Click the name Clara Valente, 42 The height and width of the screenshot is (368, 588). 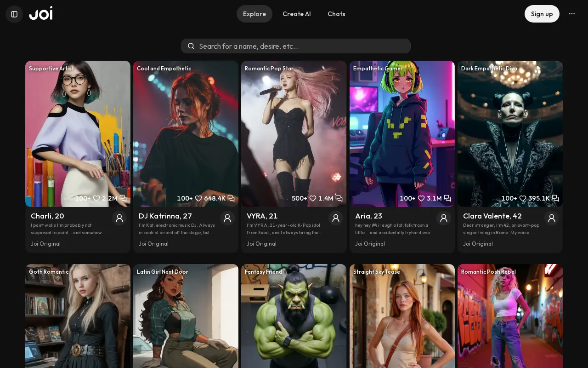(492, 216)
